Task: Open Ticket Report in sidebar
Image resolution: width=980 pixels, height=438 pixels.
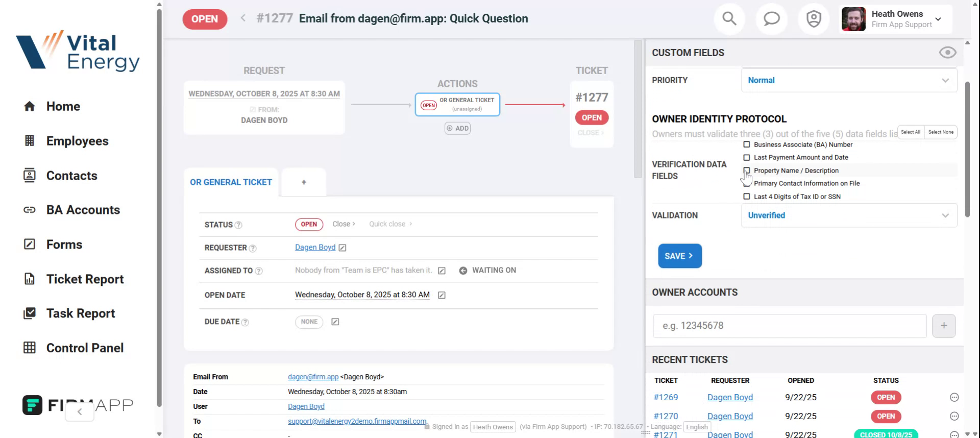Action: pyautogui.click(x=85, y=279)
